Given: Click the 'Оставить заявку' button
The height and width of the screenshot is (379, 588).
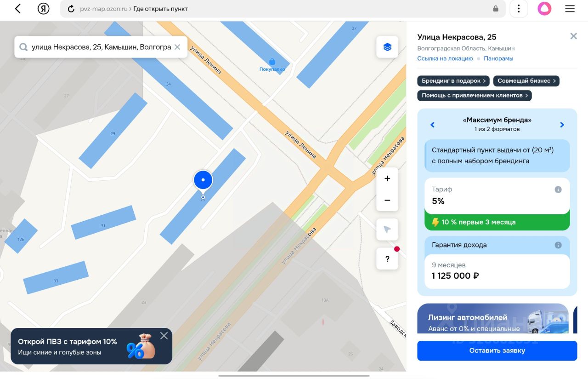Looking at the screenshot, I should tap(497, 350).
